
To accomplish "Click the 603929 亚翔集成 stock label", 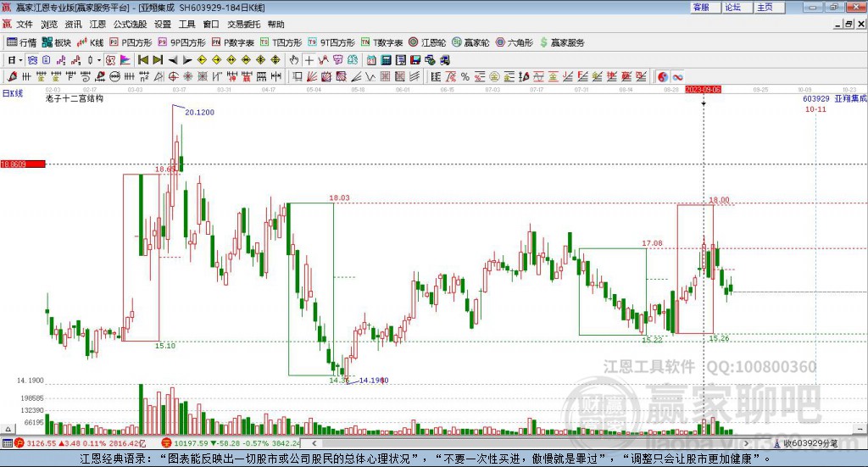I will click(835, 98).
